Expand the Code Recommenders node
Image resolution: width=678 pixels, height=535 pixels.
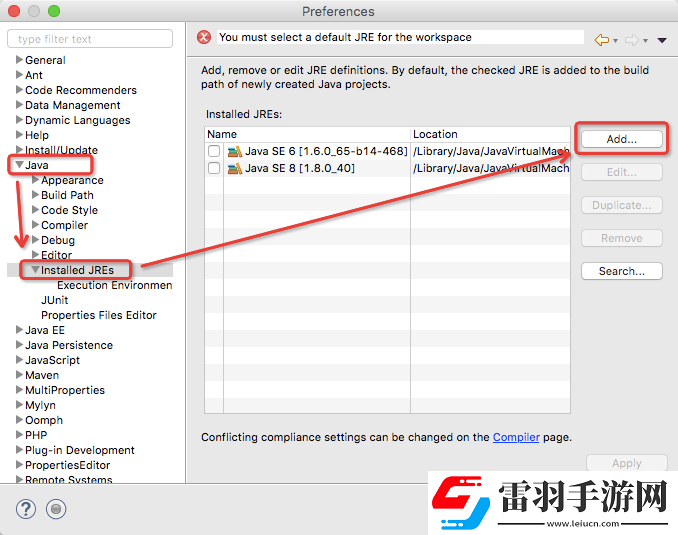pyautogui.click(x=19, y=90)
